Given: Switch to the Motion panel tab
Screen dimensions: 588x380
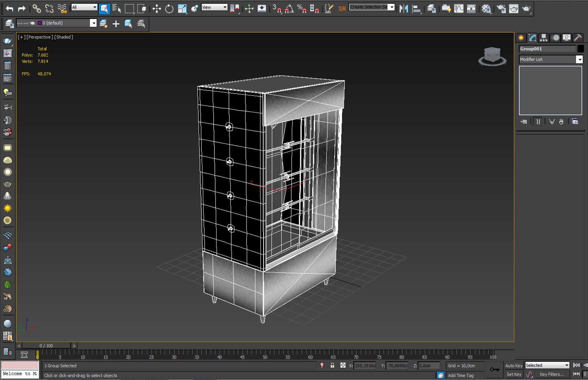Looking at the screenshot, I should [x=555, y=38].
